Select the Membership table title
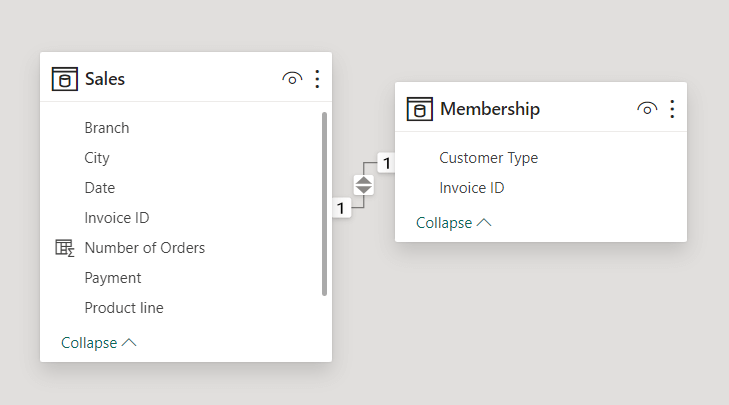The width and height of the screenshot is (729, 405). pyautogui.click(x=490, y=109)
